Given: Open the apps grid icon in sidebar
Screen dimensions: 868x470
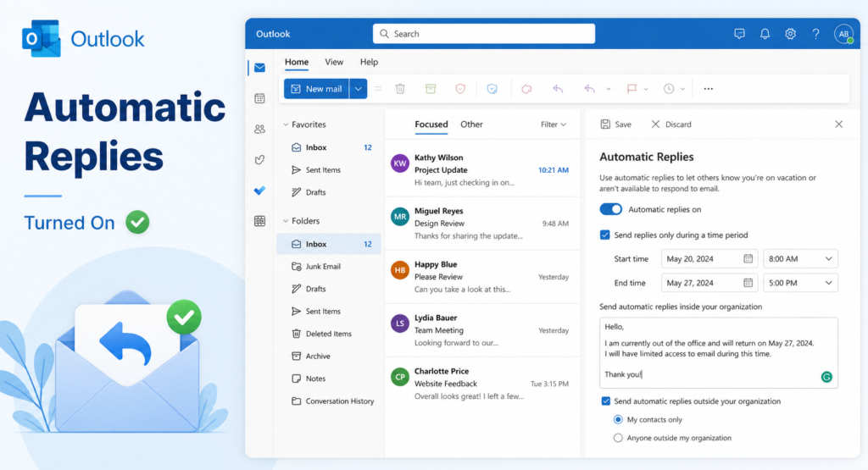Looking at the screenshot, I should [x=259, y=221].
